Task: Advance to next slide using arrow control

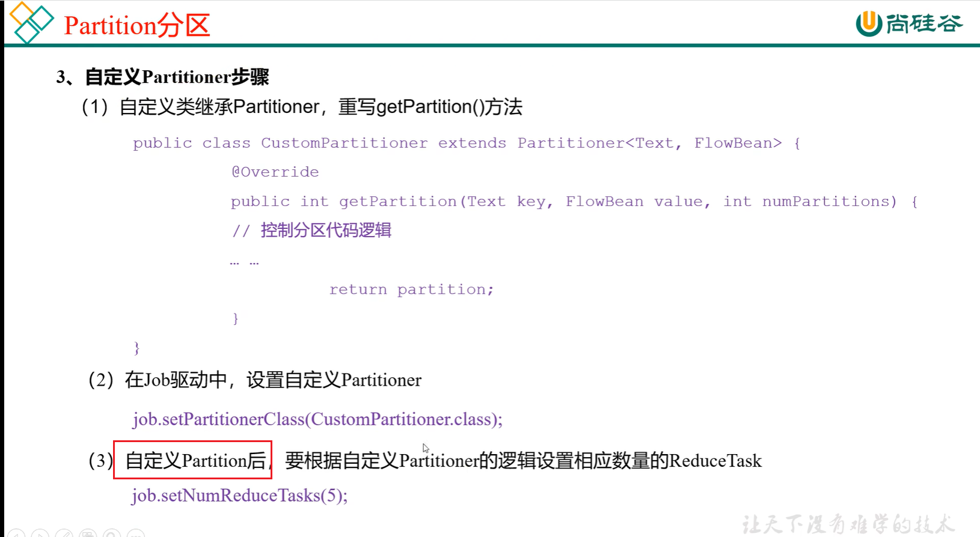Action: [x=40, y=533]
